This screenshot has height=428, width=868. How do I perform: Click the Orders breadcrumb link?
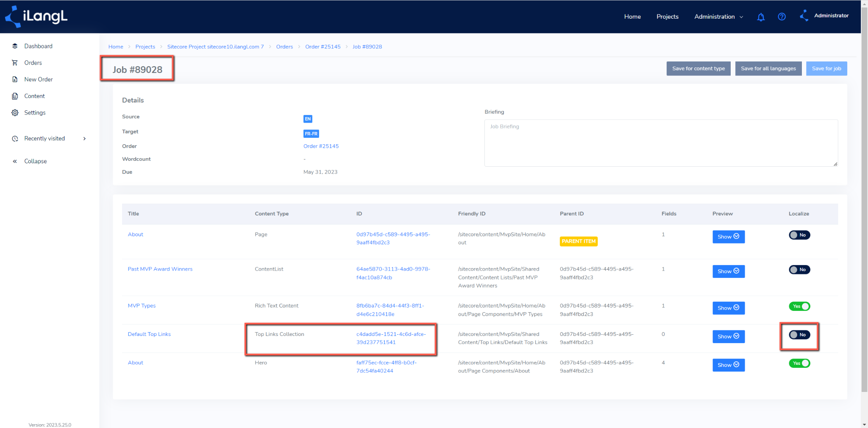pyautogui.click(x=284, y=47)
